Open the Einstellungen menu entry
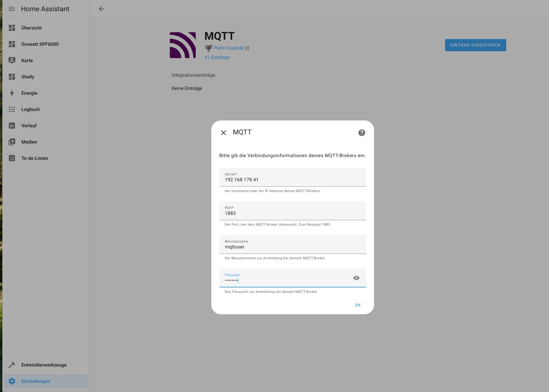The width and height of the screenshot is (549, 392). (x=46, y=381)
